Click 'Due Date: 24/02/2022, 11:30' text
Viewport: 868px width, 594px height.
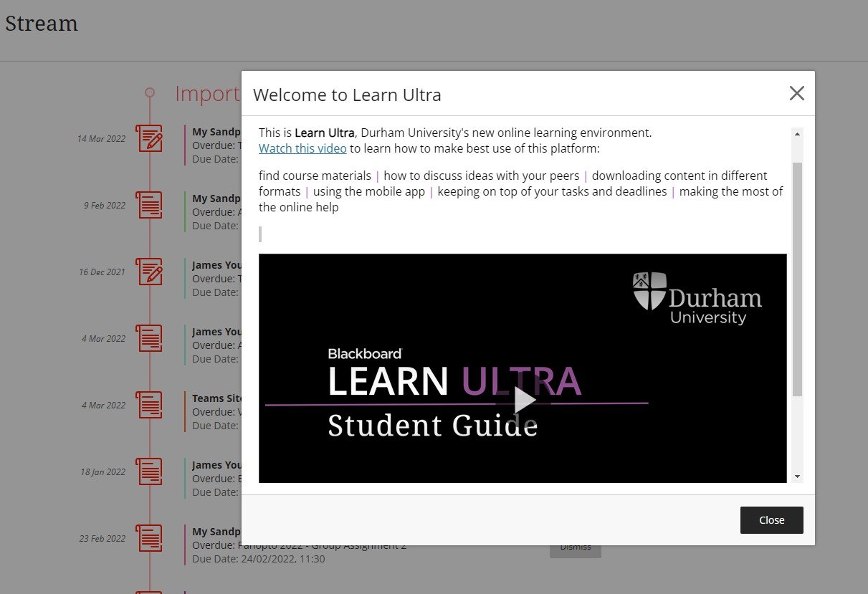[259, 559]
